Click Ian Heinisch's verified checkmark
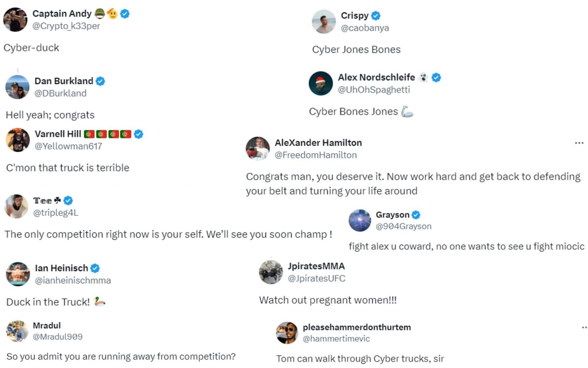The width and height of the screenshot is (588, 368). [x=95, y=268]
